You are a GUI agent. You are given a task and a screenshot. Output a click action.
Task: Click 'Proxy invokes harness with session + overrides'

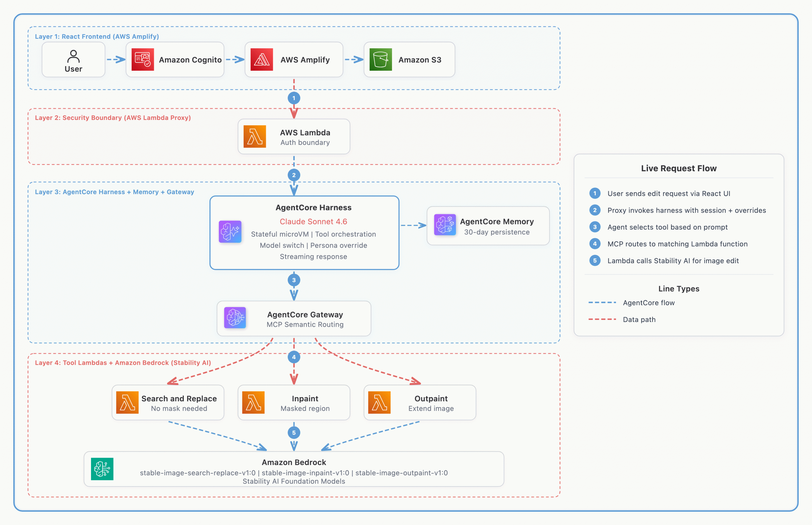click(687, 210)
